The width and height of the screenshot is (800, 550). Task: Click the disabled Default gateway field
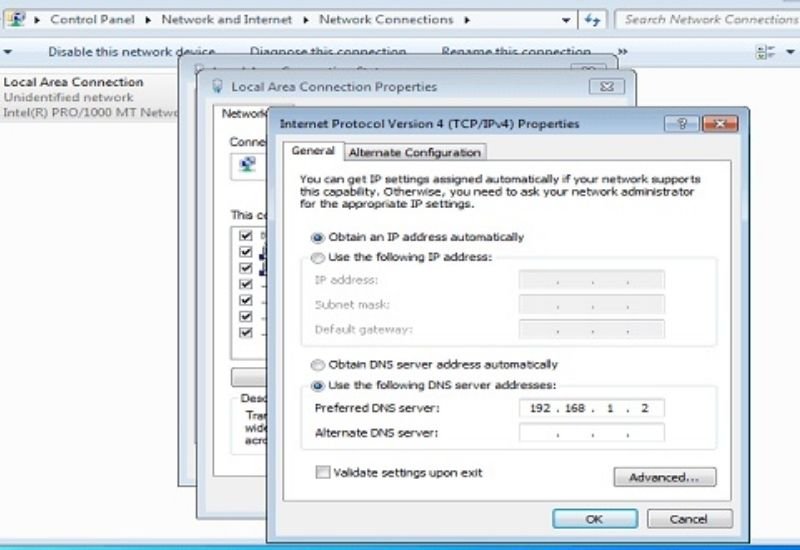pyautogui.click(x=592, y=330)
